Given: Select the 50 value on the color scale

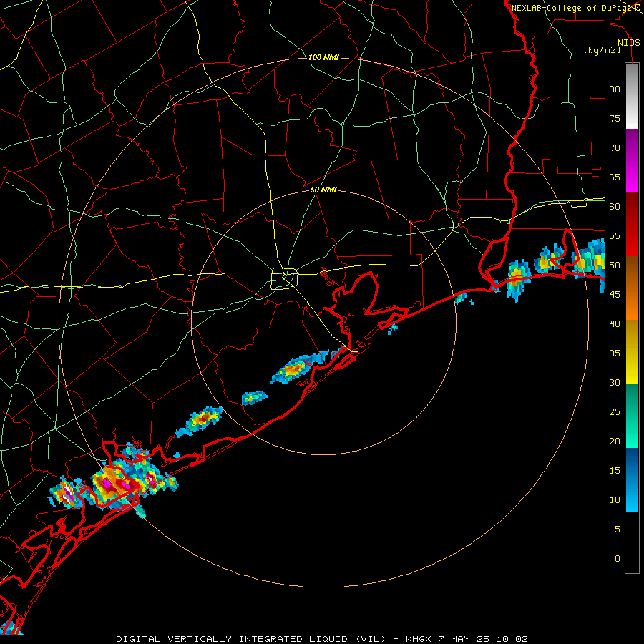Looking at the screenshot, I should click(615, 265).
